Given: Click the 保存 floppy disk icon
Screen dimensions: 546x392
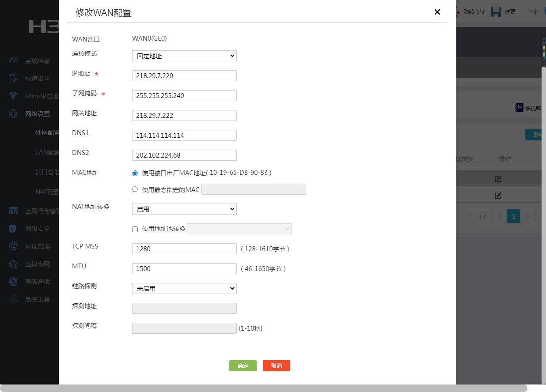Looking at the screenshot, I should 496,11.
